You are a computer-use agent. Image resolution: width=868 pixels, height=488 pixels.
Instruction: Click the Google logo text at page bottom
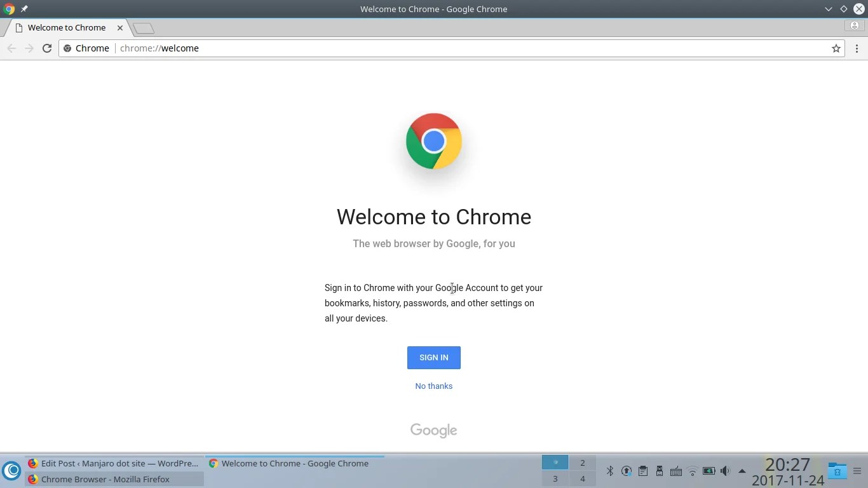433,431
